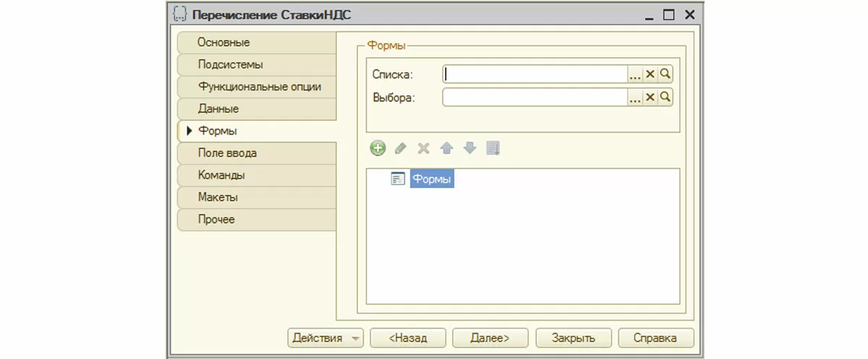Switch to the Подсистемы tab
868x359 pixels.
click(x=257, y=64)
